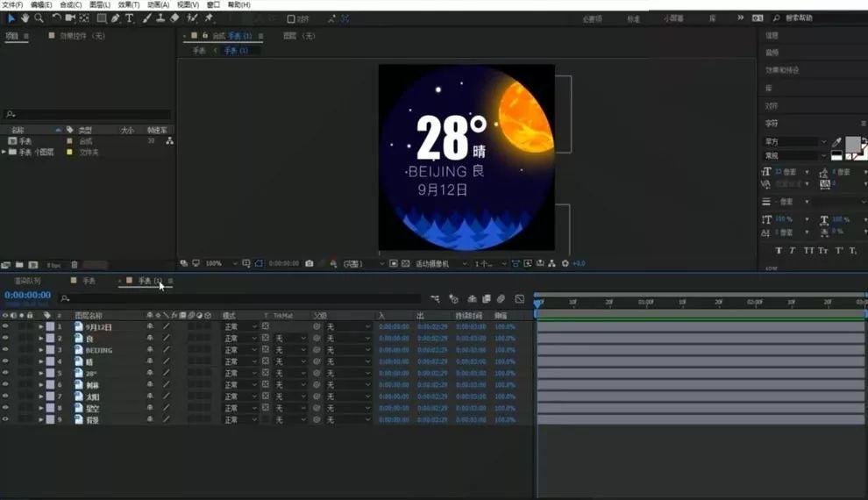Toggle motion blur switch in timeline
The height and width of the screenshot is (500, 868).
(501, 299)
